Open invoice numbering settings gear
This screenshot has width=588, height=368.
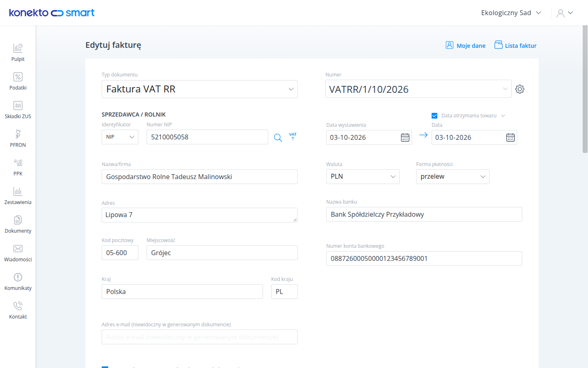pyautogui.click(x=520, y=89)
